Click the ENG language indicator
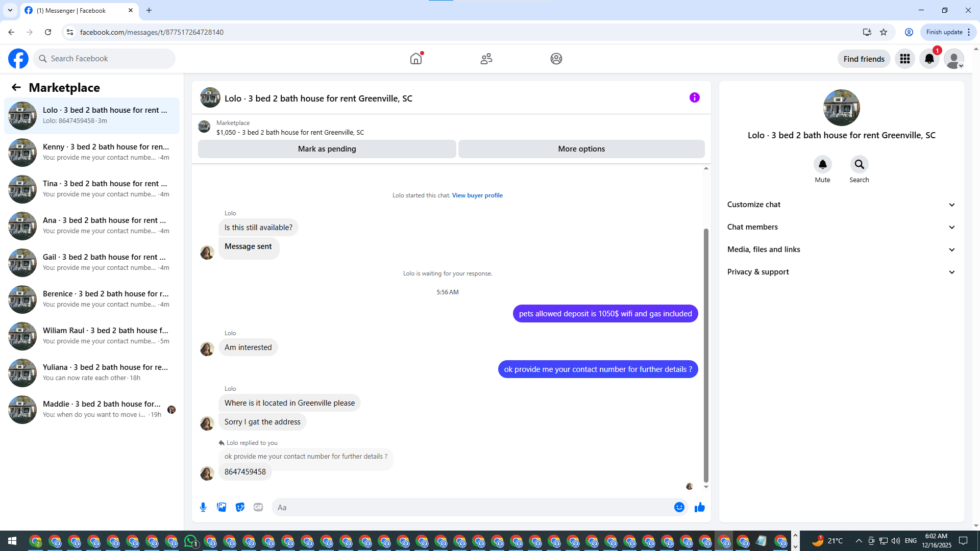Image resolution: width=980 pixels, height=551 pixels. (911, 541)
